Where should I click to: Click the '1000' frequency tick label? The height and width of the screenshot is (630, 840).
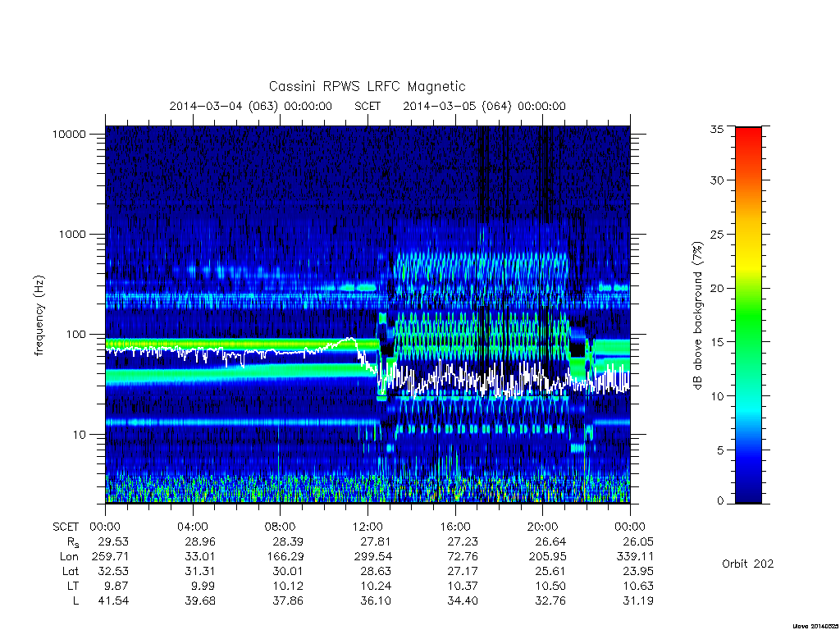click(x=72, y=235)
